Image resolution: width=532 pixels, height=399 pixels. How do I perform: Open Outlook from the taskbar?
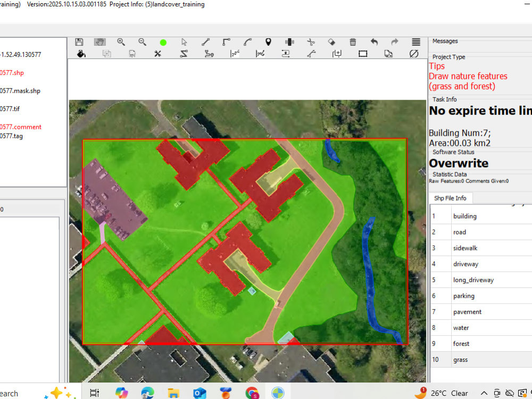click(199, 393)
